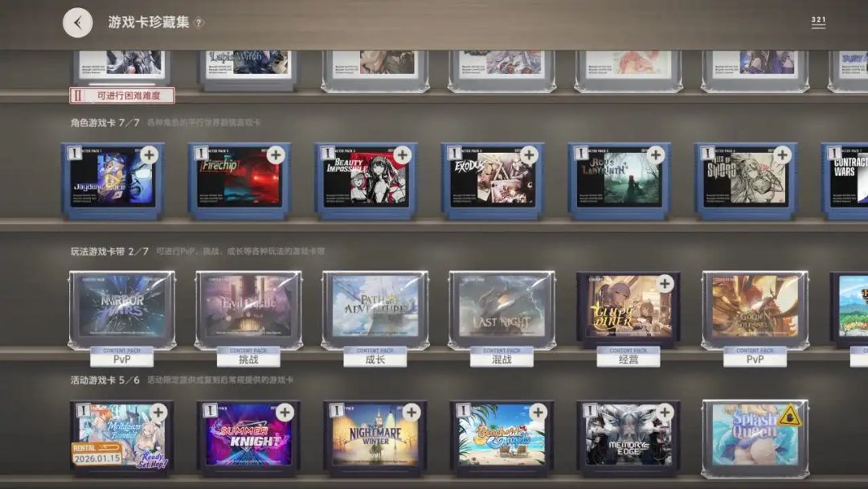
Task: Click level I badge on Memory Edge card
Action: (x=590, y=410)
